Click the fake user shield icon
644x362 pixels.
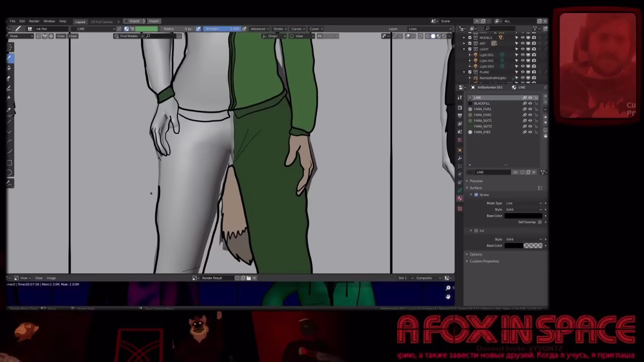coord(522,172)
